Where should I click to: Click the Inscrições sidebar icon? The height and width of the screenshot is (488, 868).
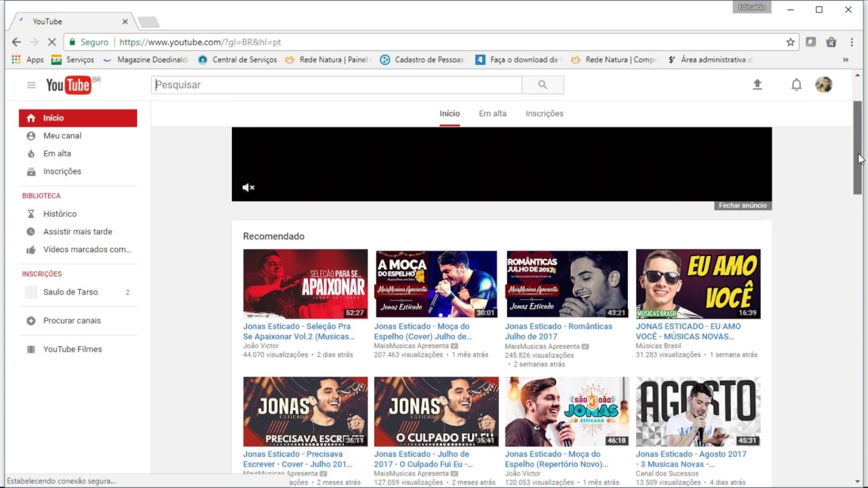pos(31,171)
